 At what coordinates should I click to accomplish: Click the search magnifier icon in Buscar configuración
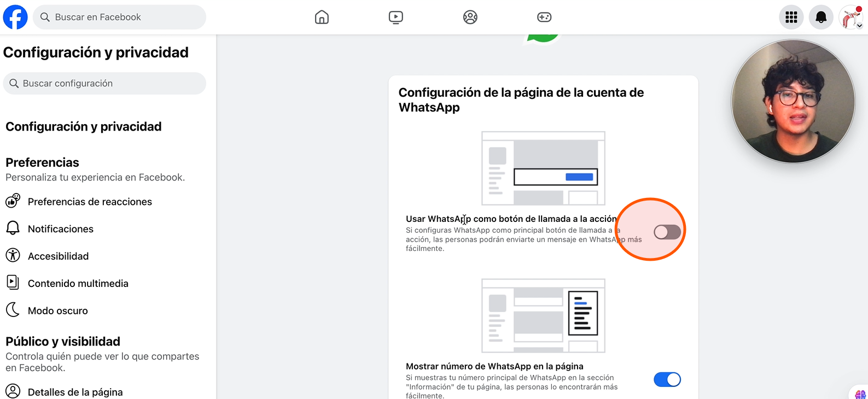[14, 84]
